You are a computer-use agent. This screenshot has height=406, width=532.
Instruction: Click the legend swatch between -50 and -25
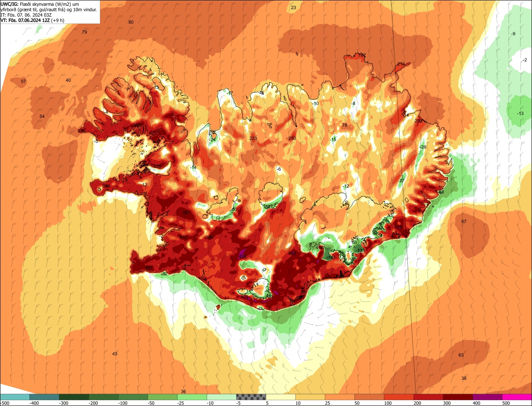pos(163,397)
